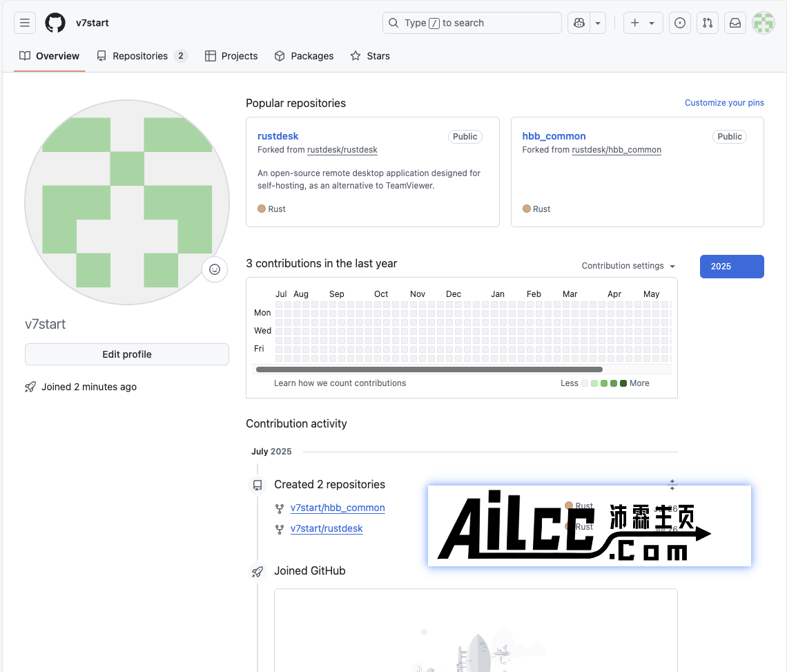Click the Repositories count badge 2

[x=181, y=56]
